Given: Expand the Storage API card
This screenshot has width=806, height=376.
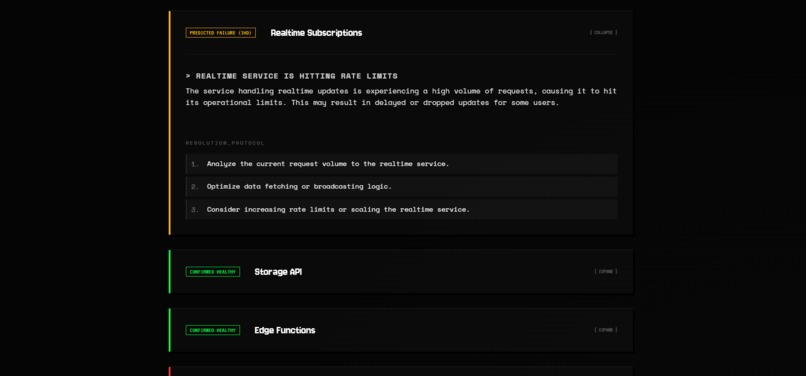Looking at the screenshot, I should click(606, 272).
